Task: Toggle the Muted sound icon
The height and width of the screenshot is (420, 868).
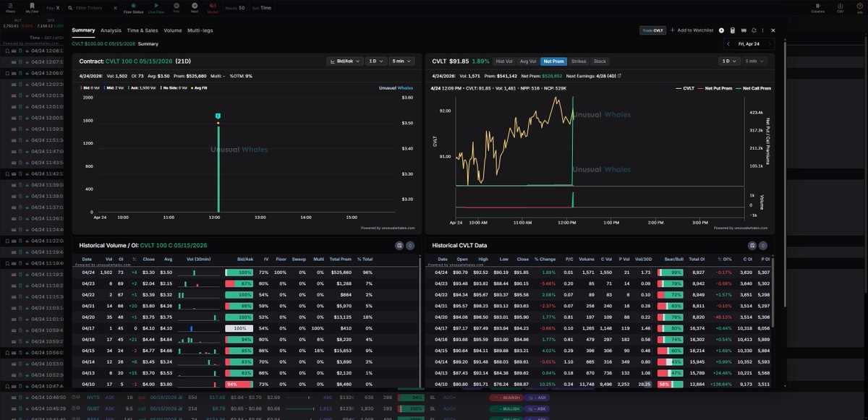Action: [213, 8]
